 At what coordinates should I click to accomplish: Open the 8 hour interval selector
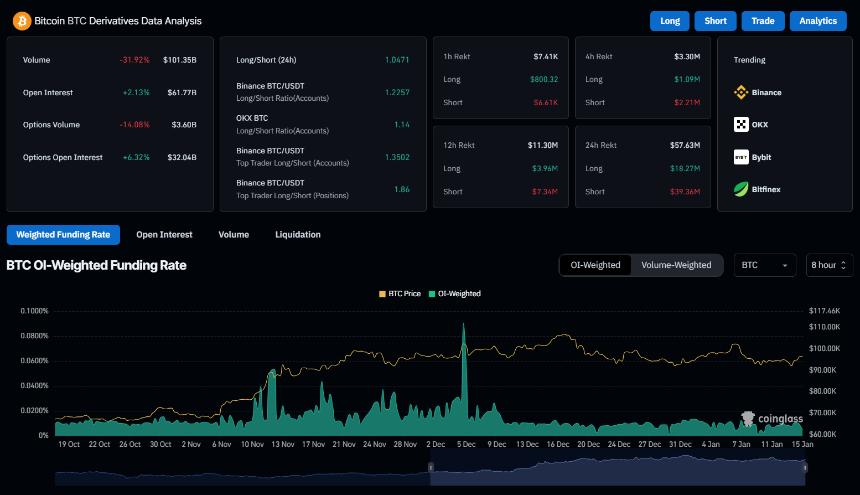(829, 265)
